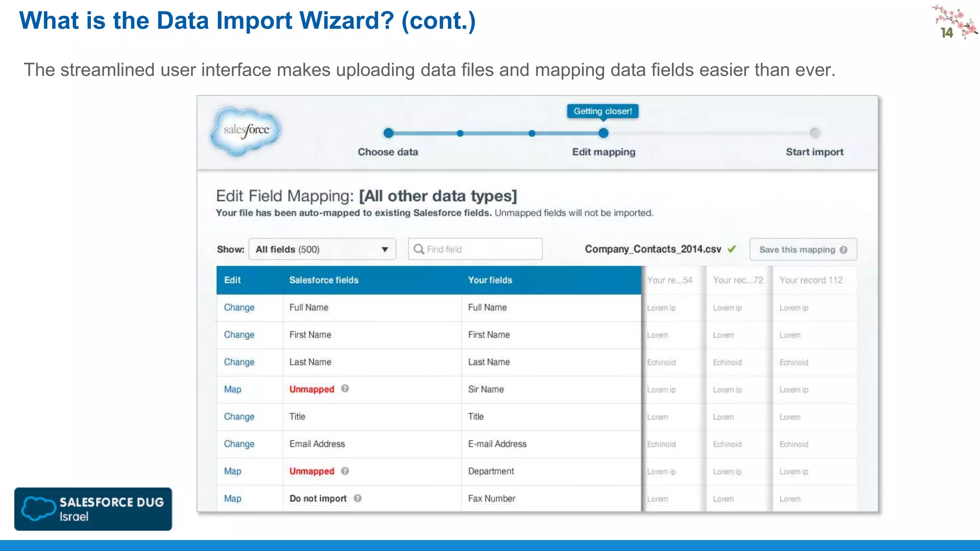Click the Choose data step marker
This screenshot has height=551, width=980.
coord(389,133)
